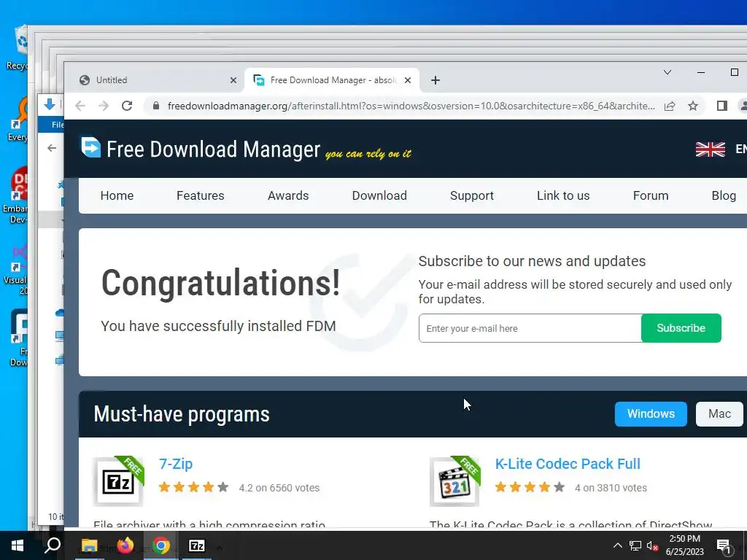Open the Link to us page

coord(563,195)
